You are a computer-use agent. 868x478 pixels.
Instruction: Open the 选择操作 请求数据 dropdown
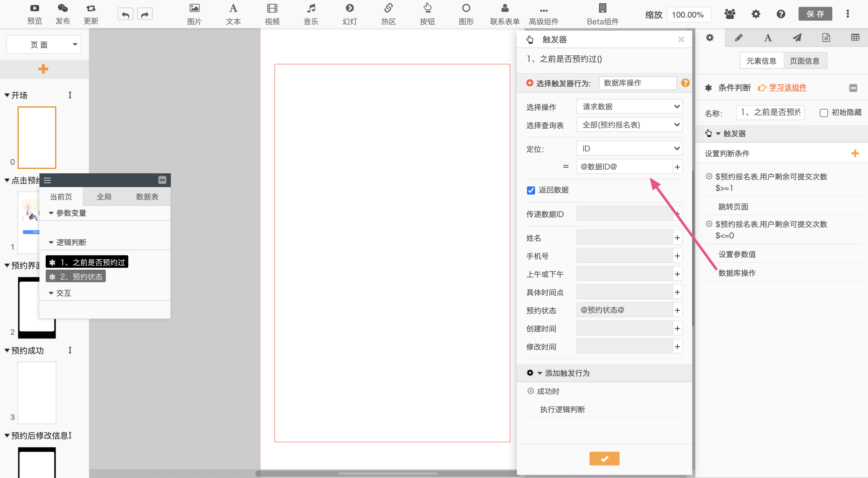(x=629, y=107)
